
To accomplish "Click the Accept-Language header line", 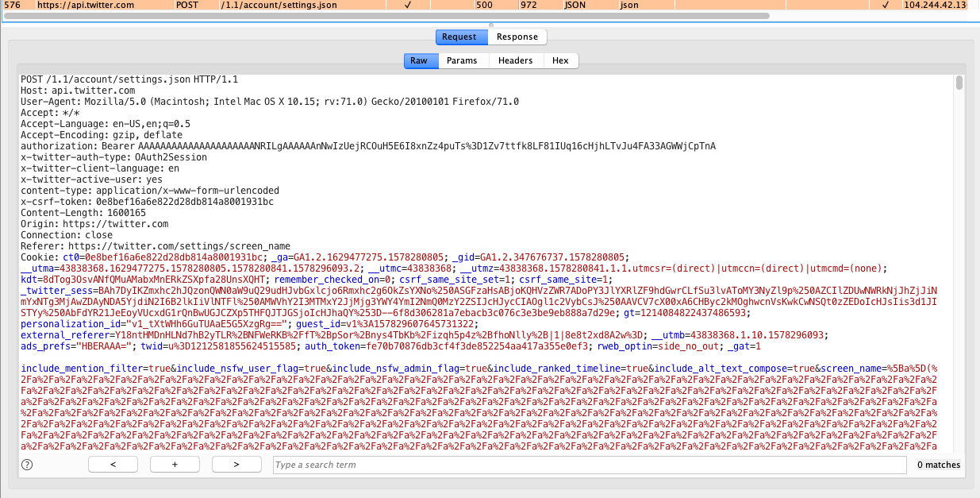I will (x=106, y=124).
